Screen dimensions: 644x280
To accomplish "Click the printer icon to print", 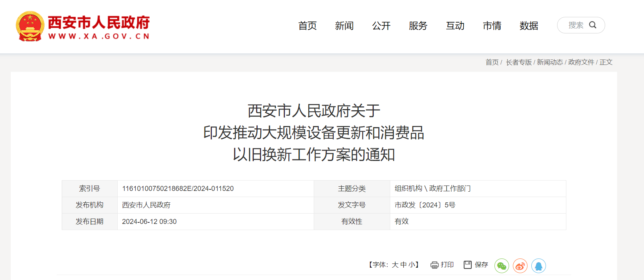I will click(434, 265).
